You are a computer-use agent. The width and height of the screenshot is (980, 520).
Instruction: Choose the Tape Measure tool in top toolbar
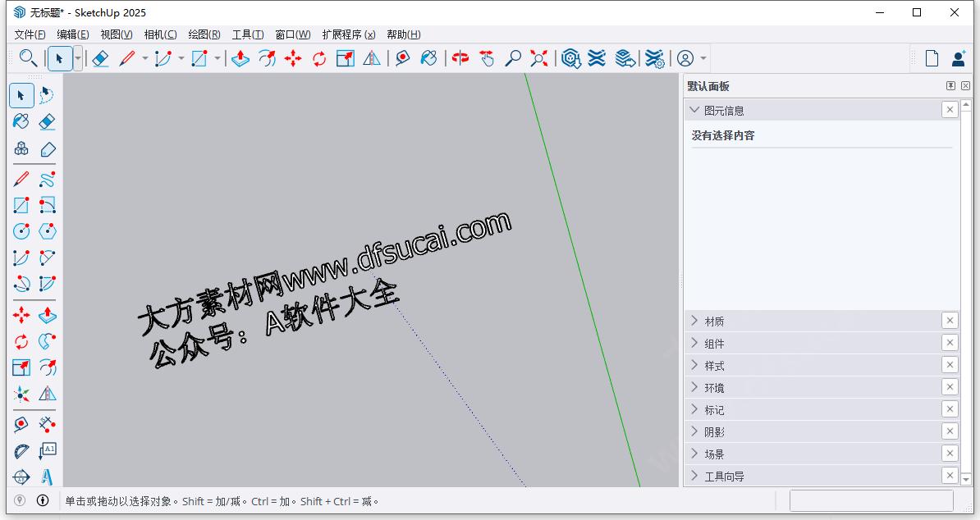403,59
